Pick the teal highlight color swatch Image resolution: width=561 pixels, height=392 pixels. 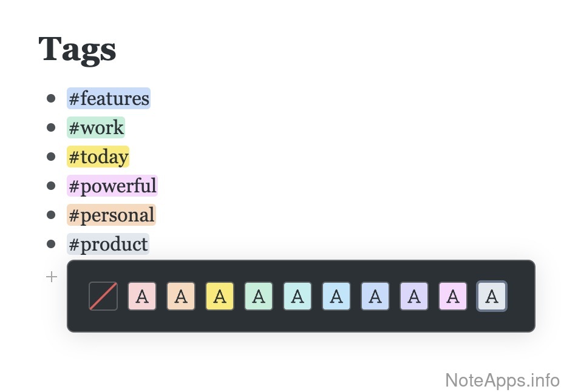[x=297, y=296]
